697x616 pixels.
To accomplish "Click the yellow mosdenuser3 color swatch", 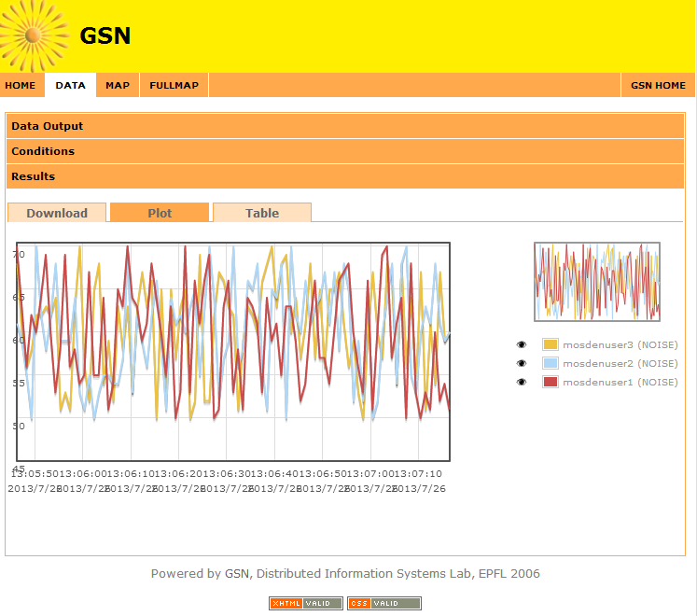I will point(550,345).
